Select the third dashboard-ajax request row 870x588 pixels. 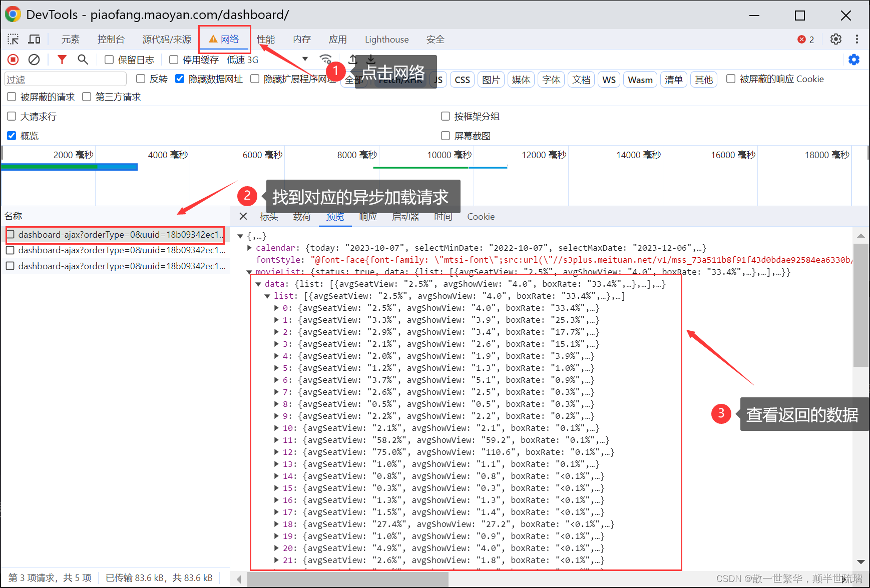point(115,266)
